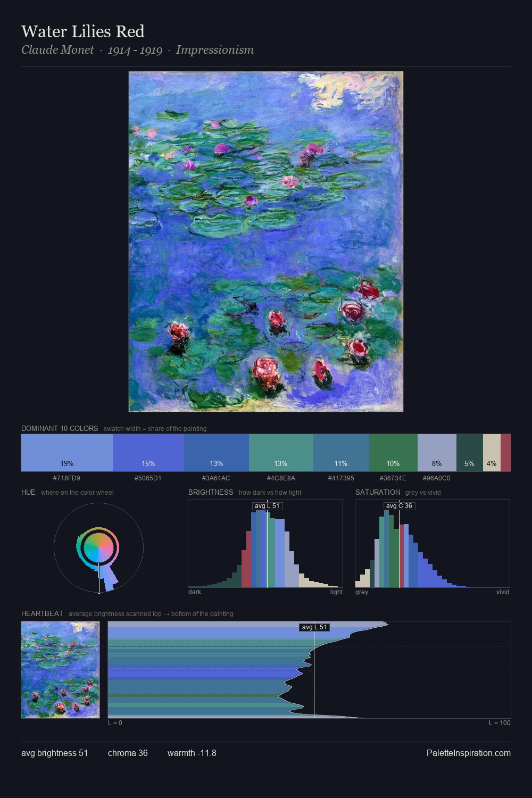Image resolution: width=532 pixels, height=798 pixels.
Task: Click the 'vivid' axis label
Action: tap(503, 592)
